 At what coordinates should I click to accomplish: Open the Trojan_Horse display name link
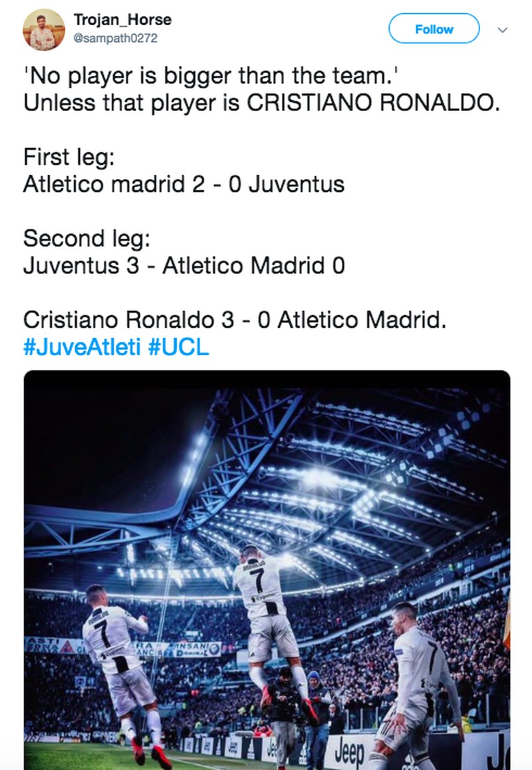click(x=122, y=20)
